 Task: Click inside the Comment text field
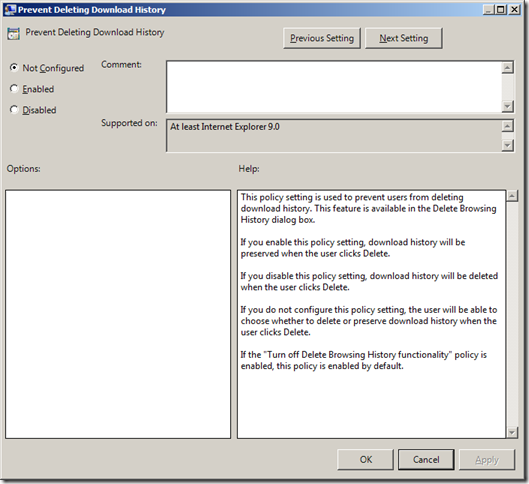(334, 87)
